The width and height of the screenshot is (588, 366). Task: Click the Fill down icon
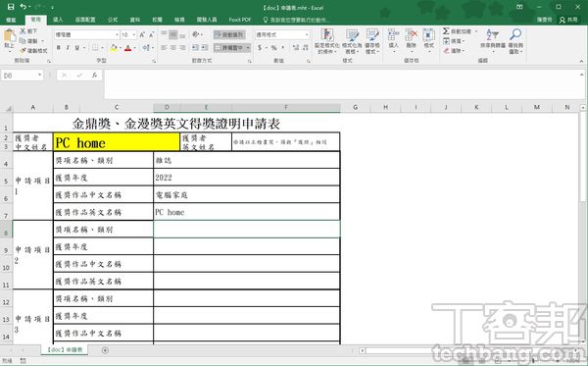[446, 41]
